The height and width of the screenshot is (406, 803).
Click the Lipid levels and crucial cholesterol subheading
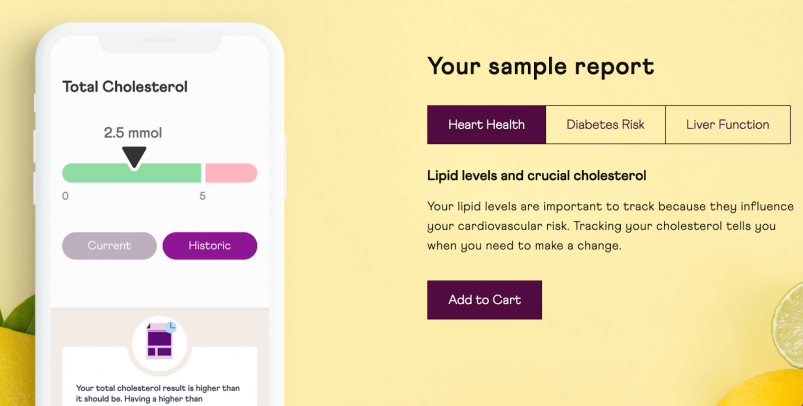[x=537, y=176]
